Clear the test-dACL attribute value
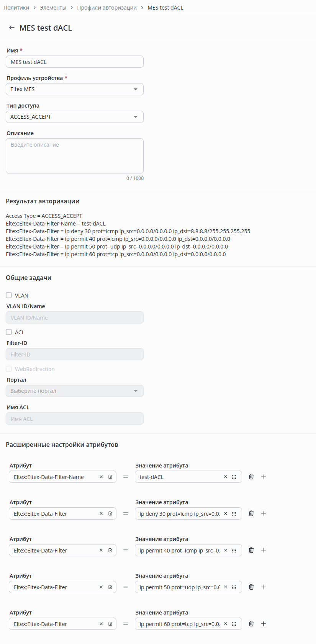This screenshot has height=644, width=316. point(226,477)
